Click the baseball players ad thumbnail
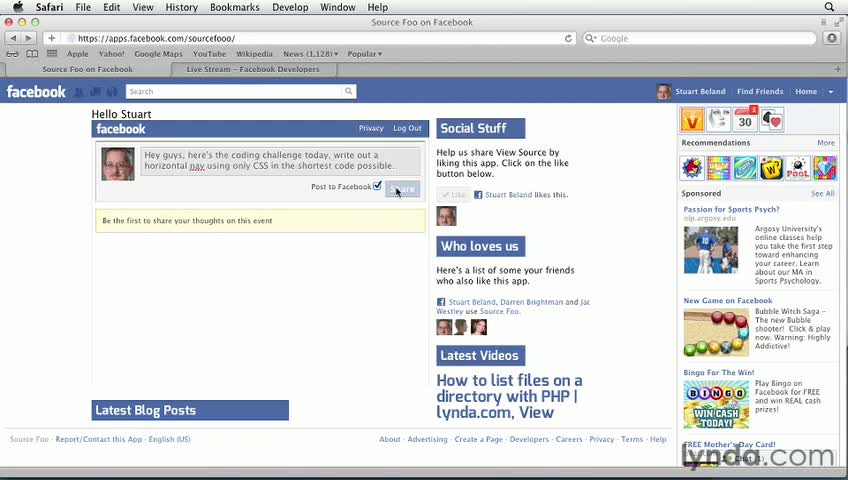Viewport: 848px width, 480px height. coord(711,250)
